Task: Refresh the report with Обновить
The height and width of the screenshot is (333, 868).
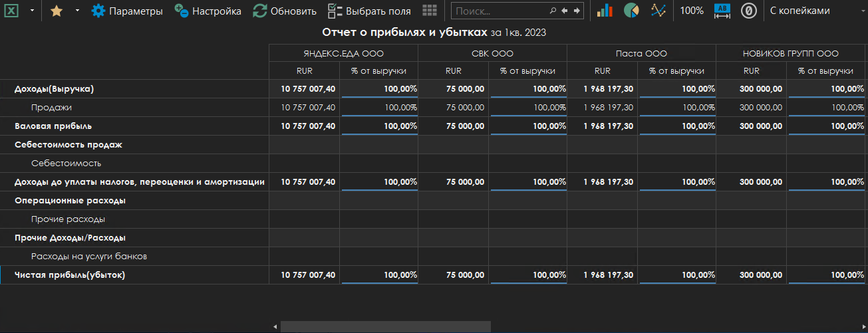Action: (285, 11)
